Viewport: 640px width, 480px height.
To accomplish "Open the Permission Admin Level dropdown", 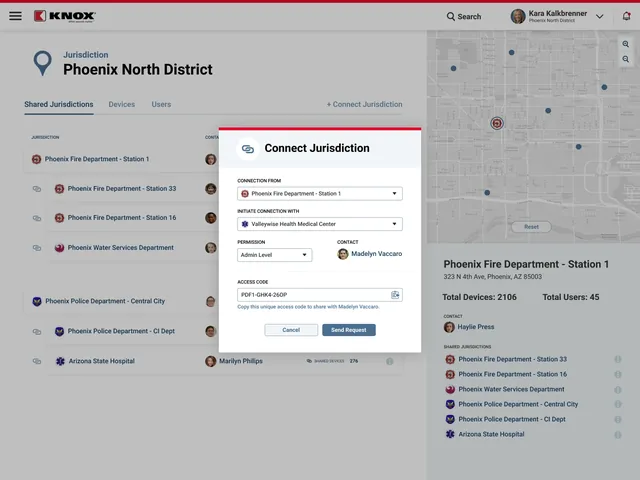I will point(274,255).
